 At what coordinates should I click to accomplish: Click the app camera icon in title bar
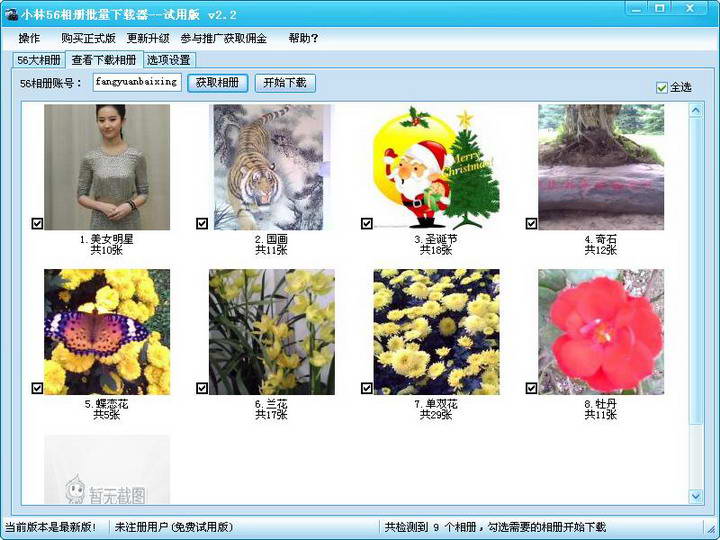(11, 15)
